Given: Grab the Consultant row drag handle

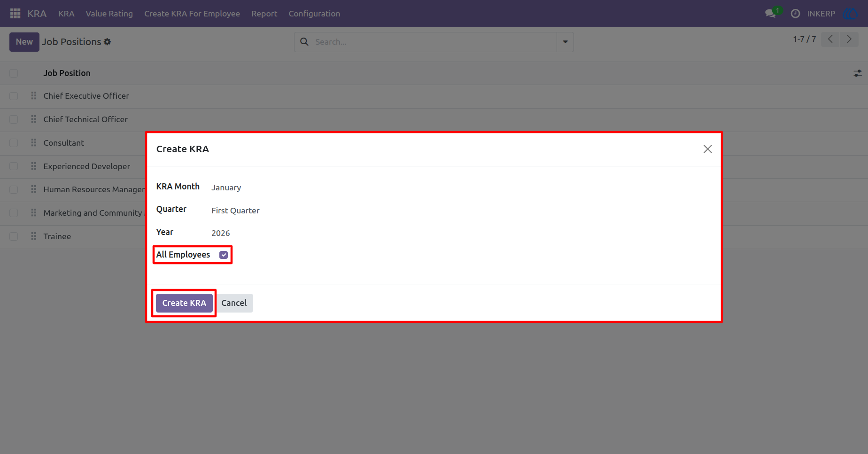Looking at the screenshot, I should pos(33,143).
